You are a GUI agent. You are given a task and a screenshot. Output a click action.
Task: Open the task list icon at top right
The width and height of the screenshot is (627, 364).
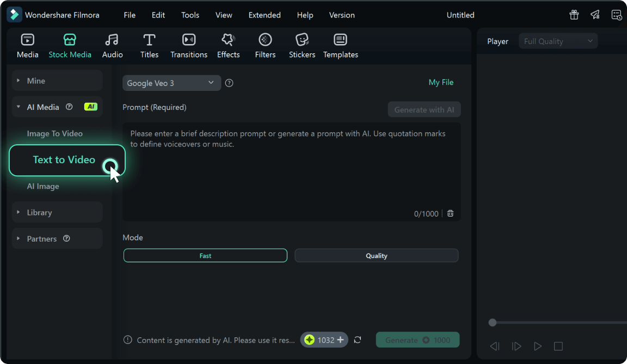[x=616, y=15]
